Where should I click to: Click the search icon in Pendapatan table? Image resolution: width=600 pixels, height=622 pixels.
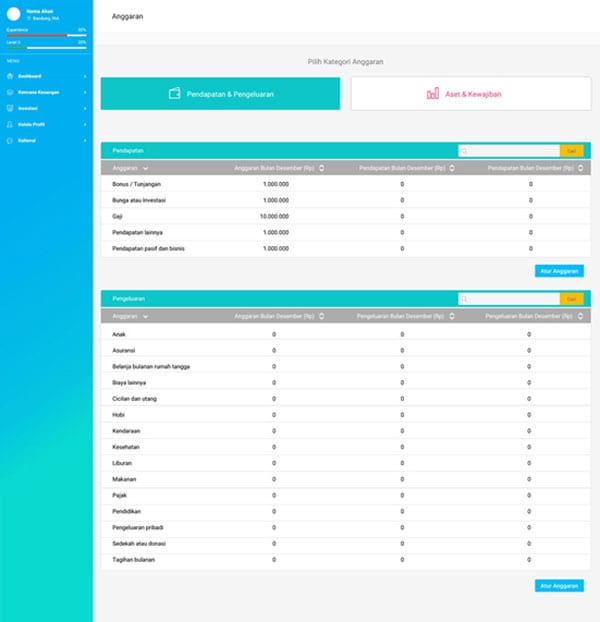(x=464, y=150)
